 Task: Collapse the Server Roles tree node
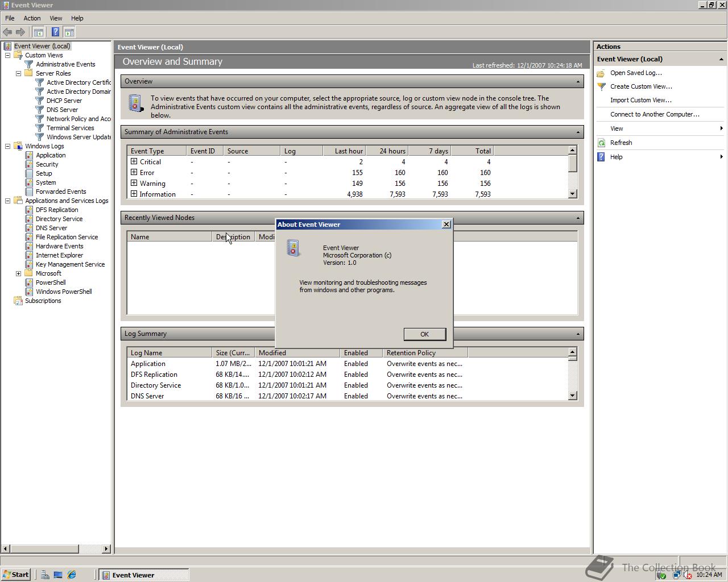tap(18, 73)
